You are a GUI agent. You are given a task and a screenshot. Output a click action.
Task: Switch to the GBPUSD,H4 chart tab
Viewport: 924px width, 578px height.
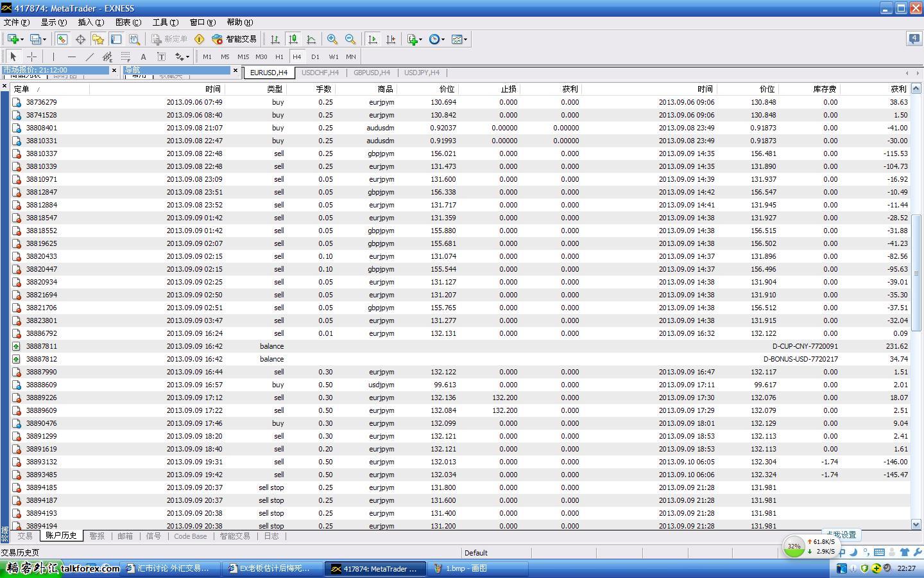click(372, 73)
